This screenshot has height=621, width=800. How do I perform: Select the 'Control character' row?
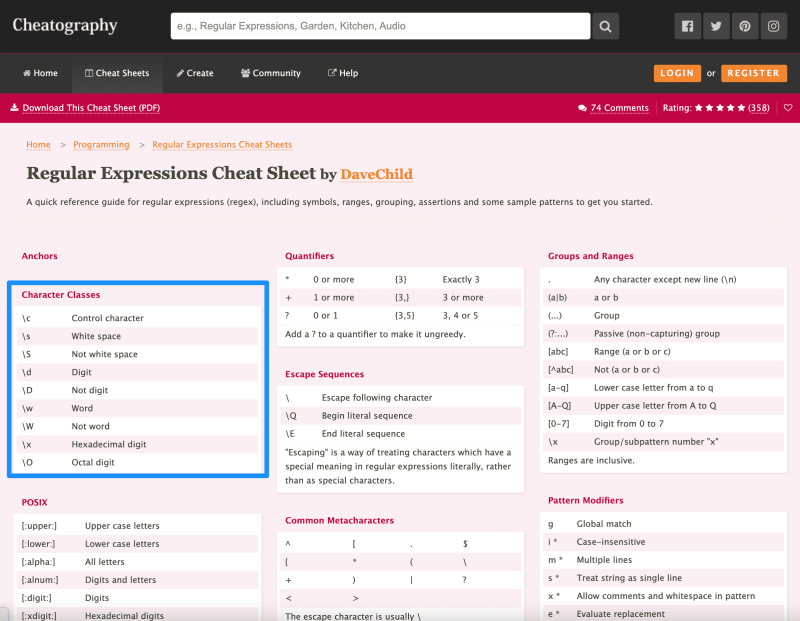click(137, 318)
